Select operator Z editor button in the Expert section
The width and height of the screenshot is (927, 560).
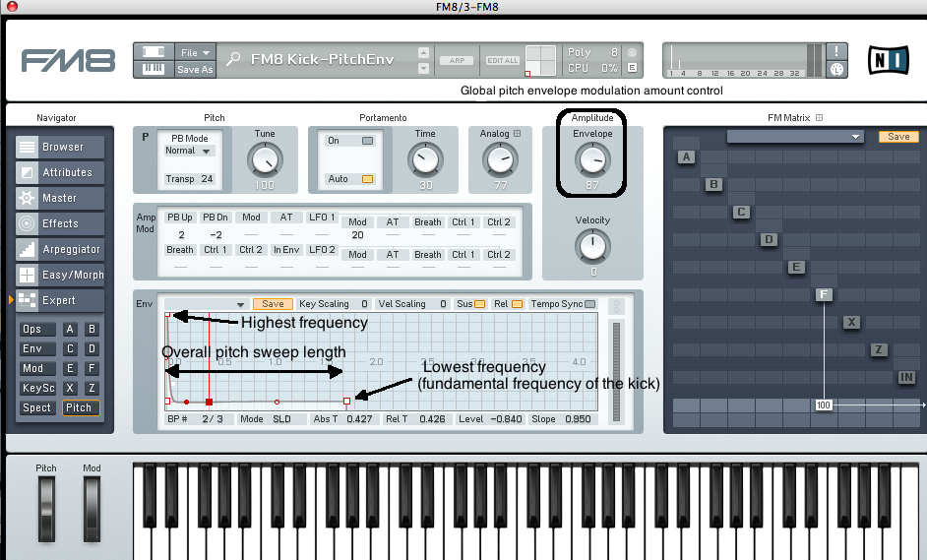tap(92, 388)
